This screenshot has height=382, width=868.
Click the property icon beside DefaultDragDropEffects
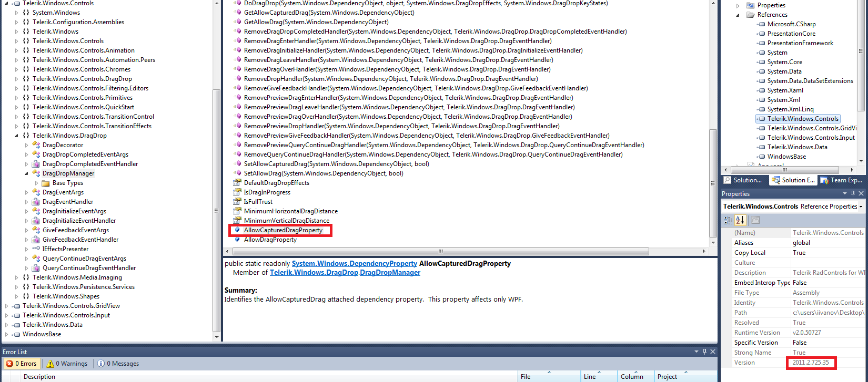(237, 183)
